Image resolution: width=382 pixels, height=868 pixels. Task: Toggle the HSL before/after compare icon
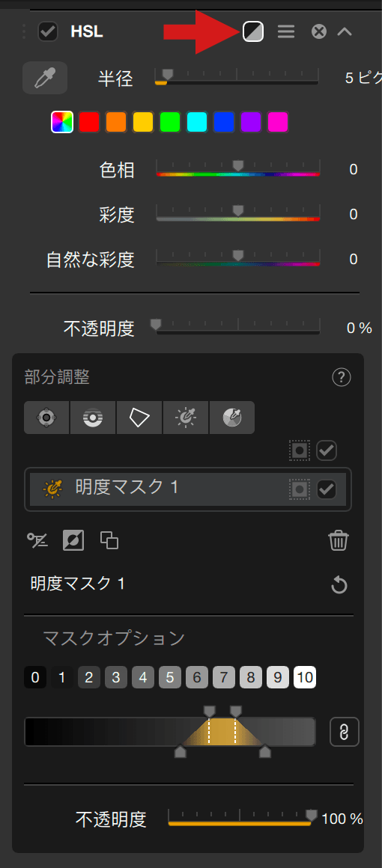pos(253,31)
